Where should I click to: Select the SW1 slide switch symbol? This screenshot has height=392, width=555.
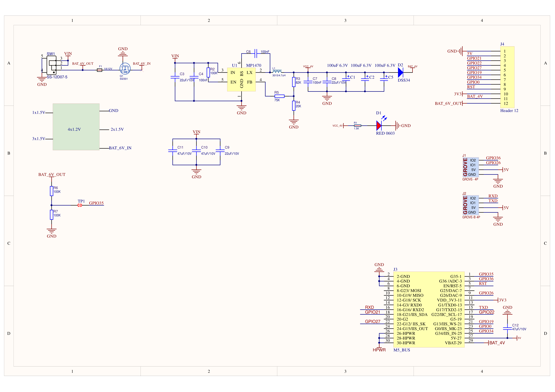(52, 65)
